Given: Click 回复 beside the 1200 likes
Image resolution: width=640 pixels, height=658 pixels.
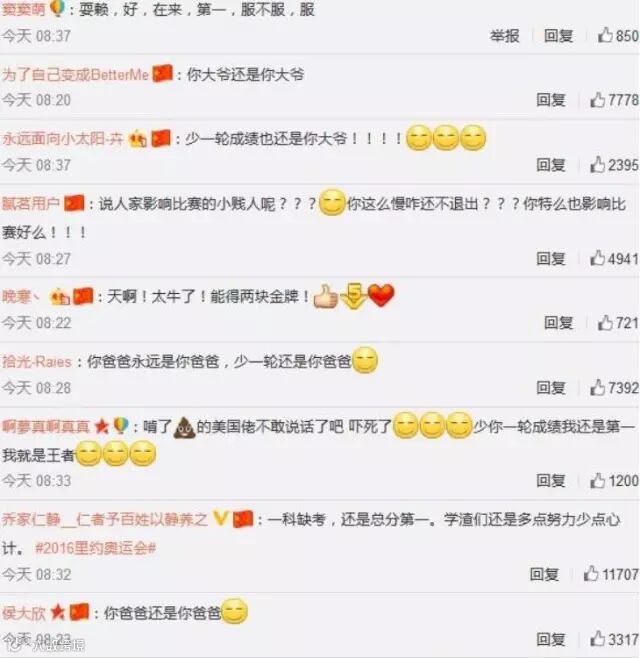Looking at the screenshot, I should click(x=551, y=480).
